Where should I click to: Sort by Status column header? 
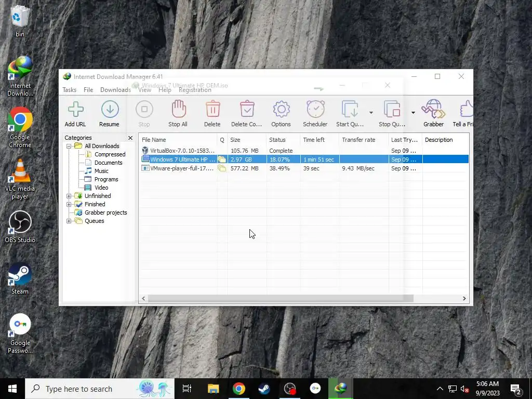click(283, 140)
